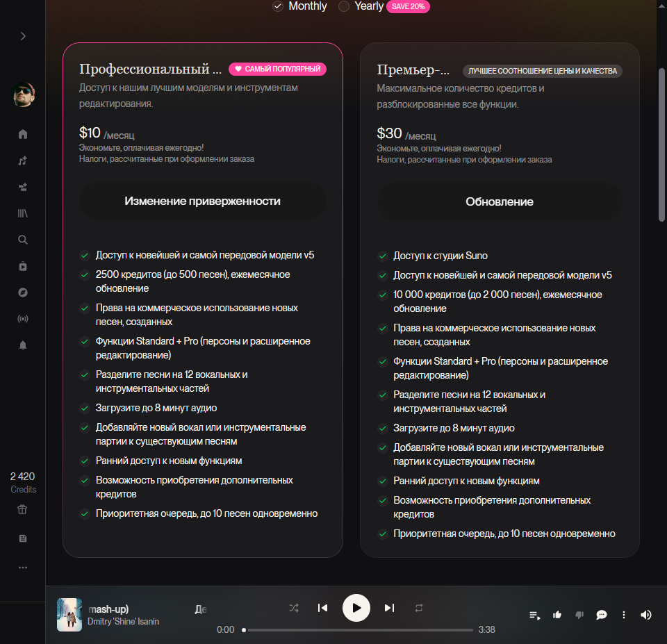Open notifications bell icon
This screenshot has height=644, width=667.
pos(23,345)
